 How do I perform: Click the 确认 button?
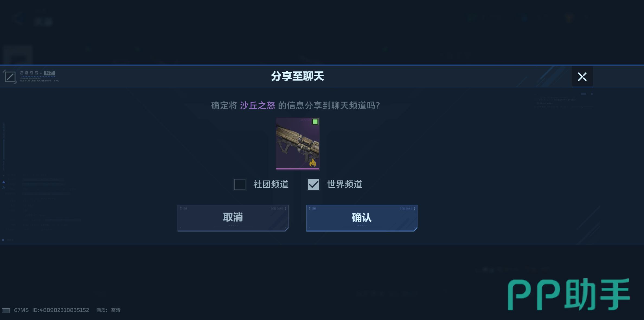tap(362, 218)
